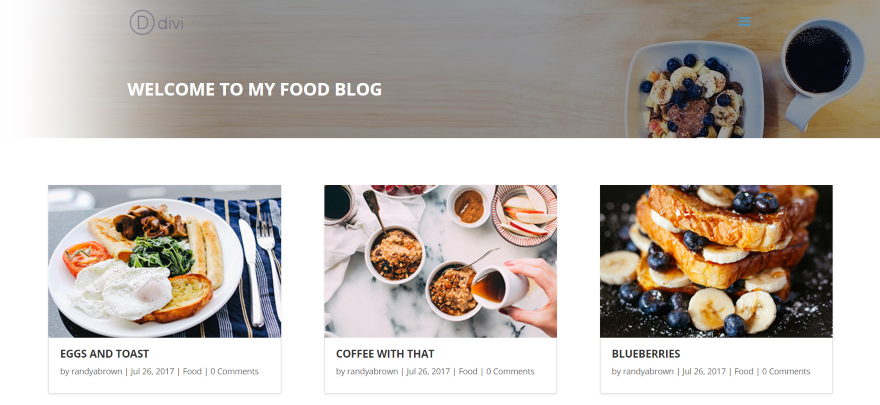Open author randyabrown under Eggs and Toast
The height and width of the screenshot is (405, 880).
tap(97, 371)
